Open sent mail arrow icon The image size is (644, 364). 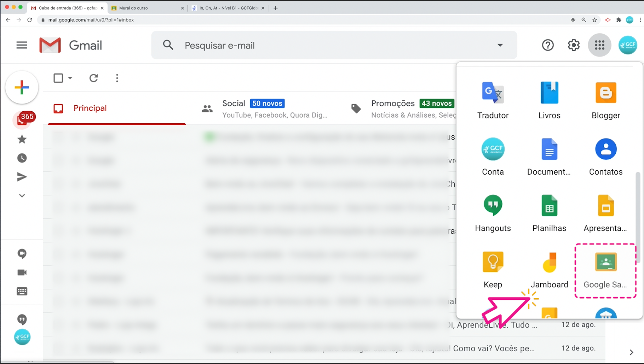coord(22,177)
